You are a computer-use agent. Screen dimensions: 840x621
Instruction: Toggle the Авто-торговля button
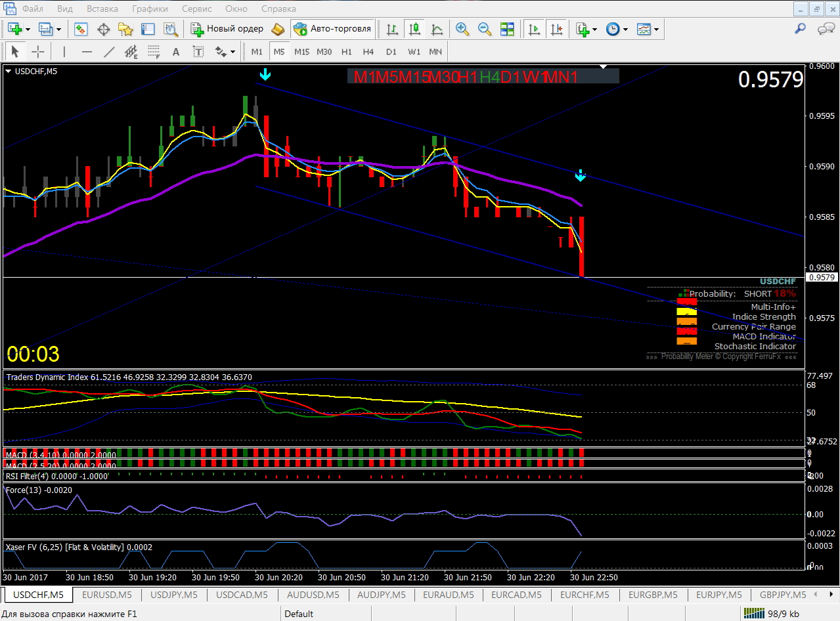333,29
